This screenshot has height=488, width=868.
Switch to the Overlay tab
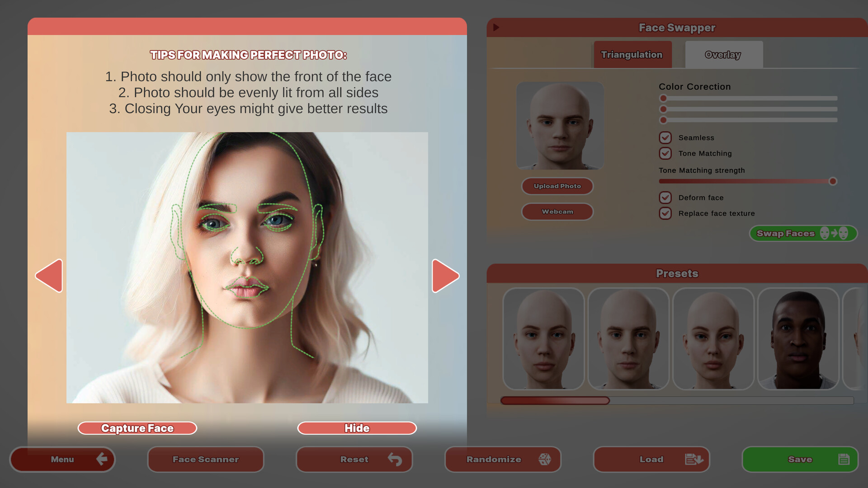(x=722, y=55)
